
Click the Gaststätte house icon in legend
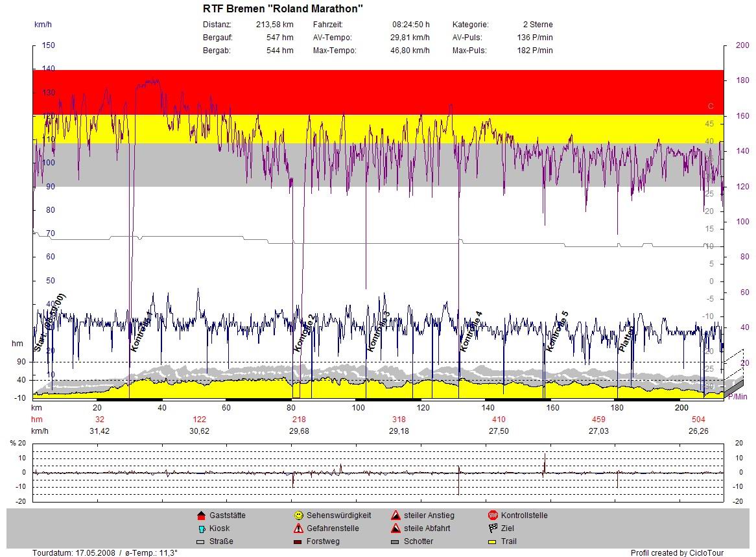(200, 516)
